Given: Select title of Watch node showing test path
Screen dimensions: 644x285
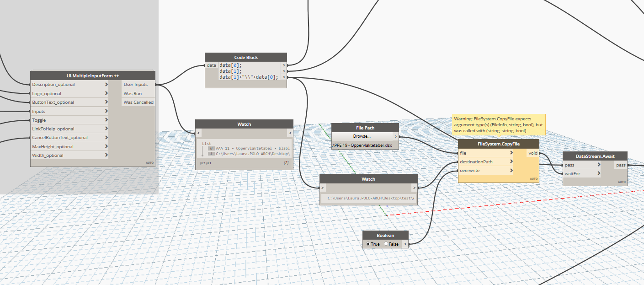Looking at the screenshot, I should [x=368, y=179].
